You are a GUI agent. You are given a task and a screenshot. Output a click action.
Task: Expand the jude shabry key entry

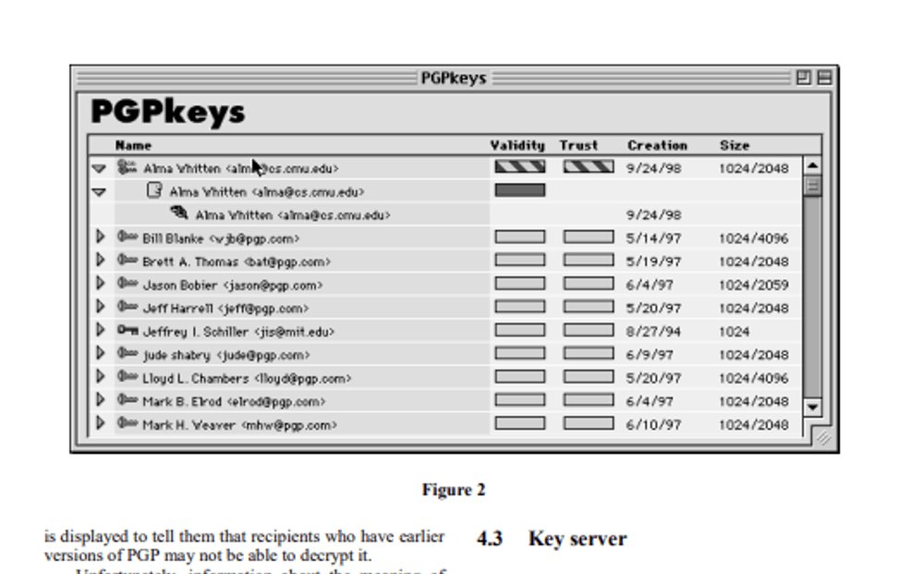(100, 353)
